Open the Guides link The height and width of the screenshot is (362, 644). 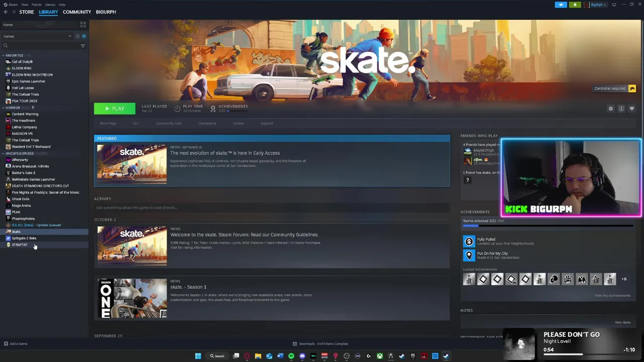238,123
